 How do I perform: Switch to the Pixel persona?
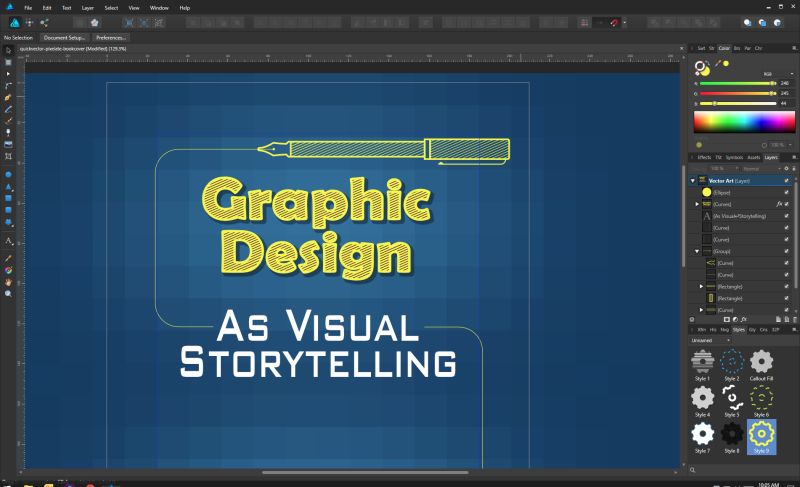[30, 23]
